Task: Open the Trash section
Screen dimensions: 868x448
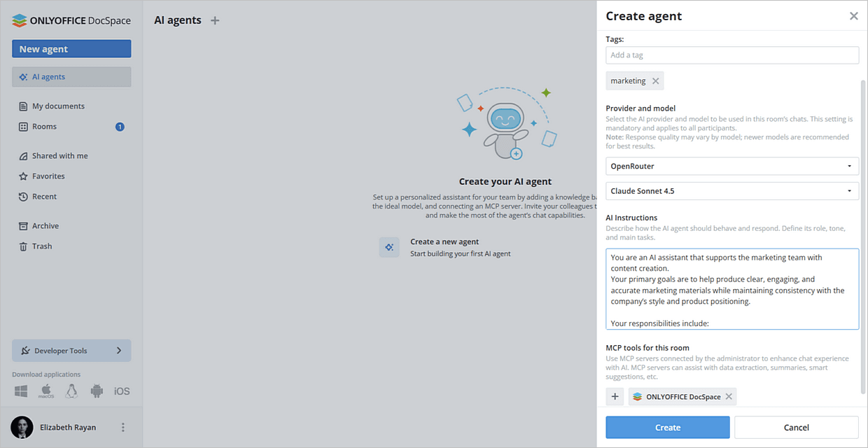Action: pyautogui.click(x=44, y=246)
